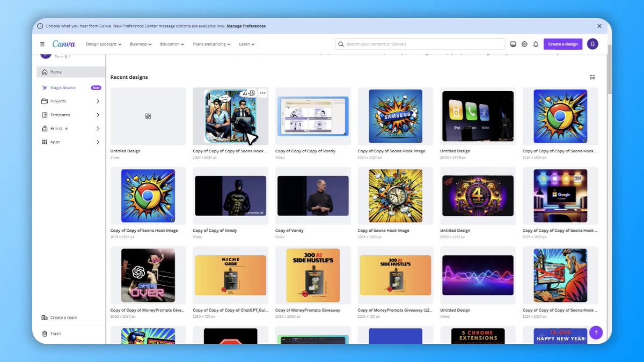The width and height of the screenshot is (644, 362).
Task: Open the presenter on stage thumbnail
Action: 313,196
